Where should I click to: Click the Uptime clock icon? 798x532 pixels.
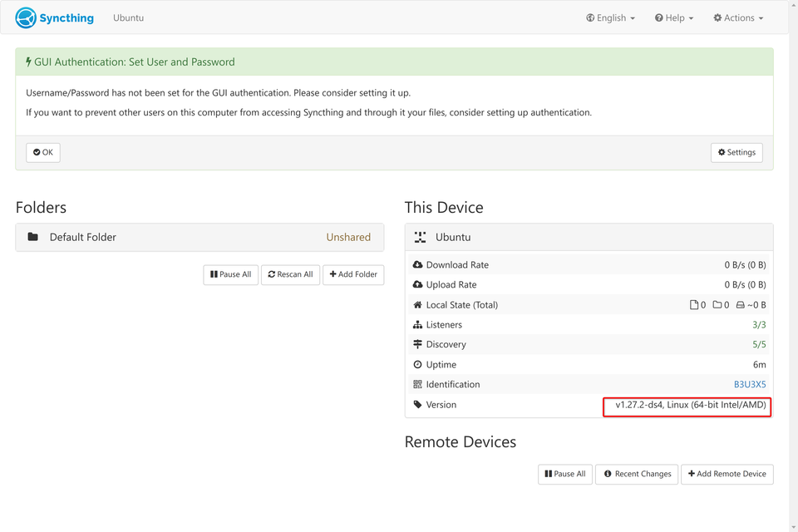[417, 365]
